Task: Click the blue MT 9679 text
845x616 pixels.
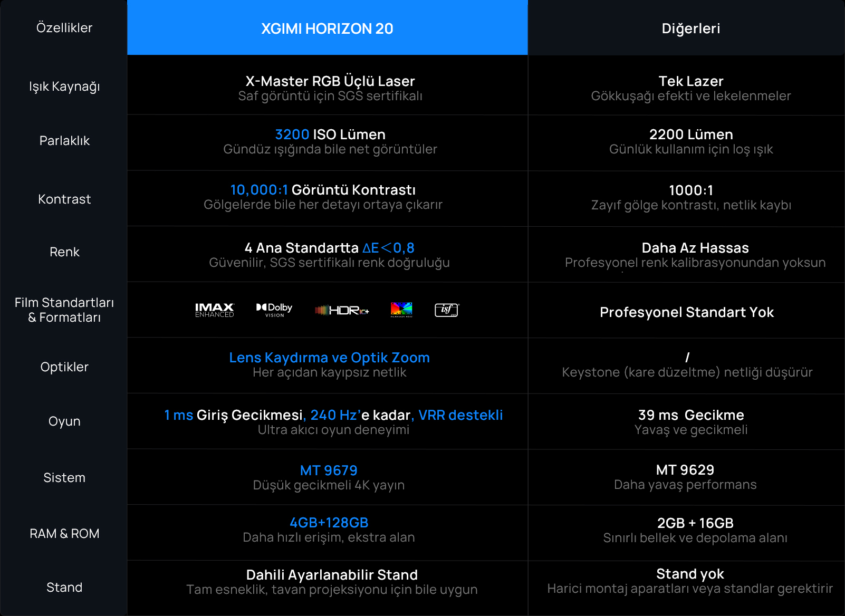Action: [329, 470]
